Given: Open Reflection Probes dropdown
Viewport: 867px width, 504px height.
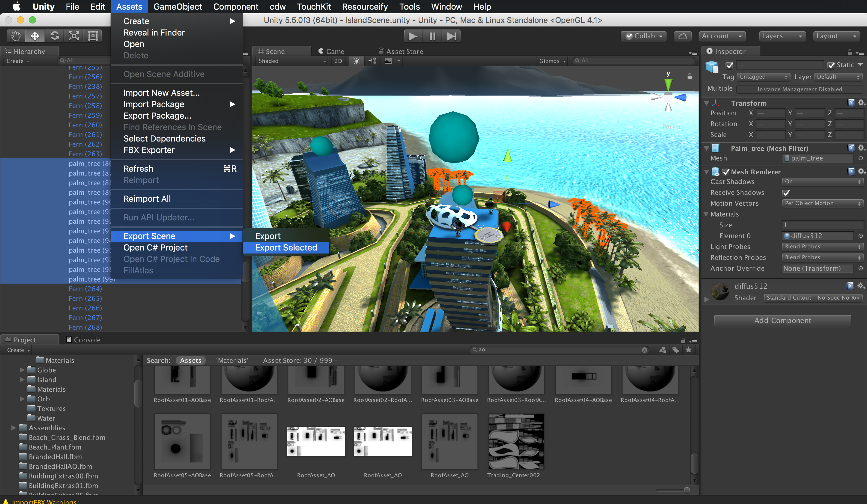Looking at the screenshot, I should click(822, 257).
